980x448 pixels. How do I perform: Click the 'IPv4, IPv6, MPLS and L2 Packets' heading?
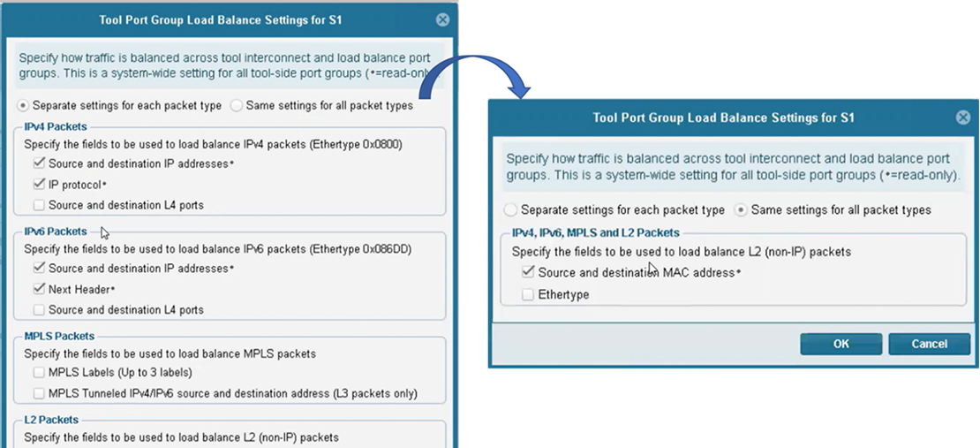(x=596, y=232)
